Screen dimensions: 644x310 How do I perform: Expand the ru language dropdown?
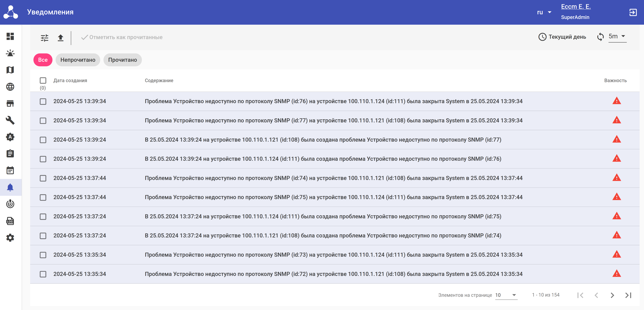click(544, 12)
